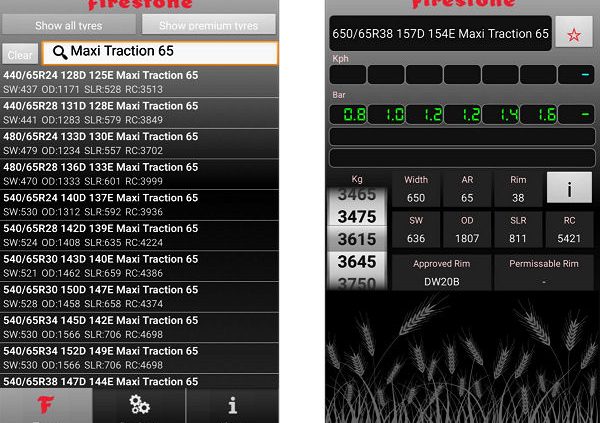Pick 3645 in the Kg wheel picker
Viewport: 600px width, 423px height.
coord(357,262)
